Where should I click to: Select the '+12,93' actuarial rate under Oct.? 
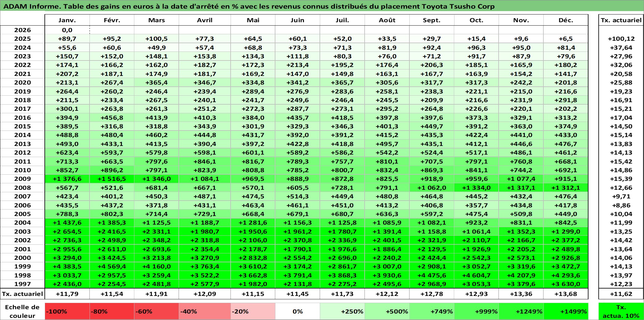(476, 294)
